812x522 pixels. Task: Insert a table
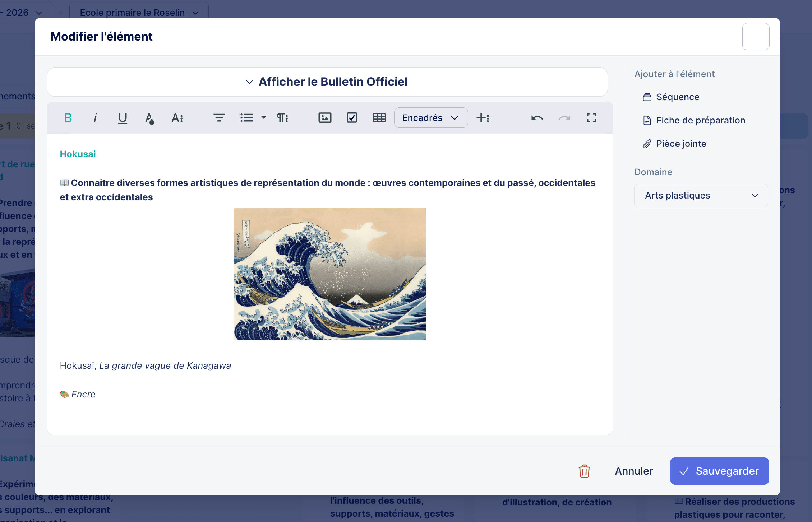(379, 117)
